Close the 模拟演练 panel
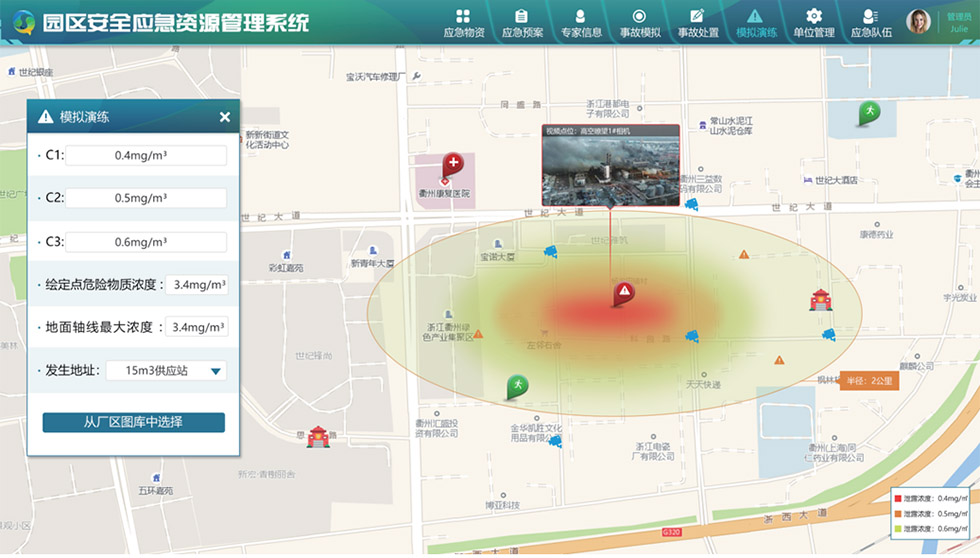 (x=225, y=117)
